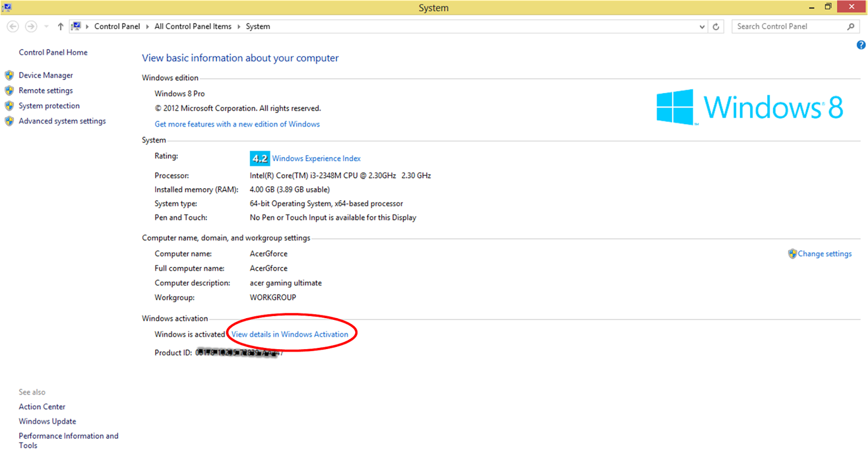The height and width of the screenshot is (458, 868).
Task: Open the recent locations dropdown arrow
Action: (46, 26)
